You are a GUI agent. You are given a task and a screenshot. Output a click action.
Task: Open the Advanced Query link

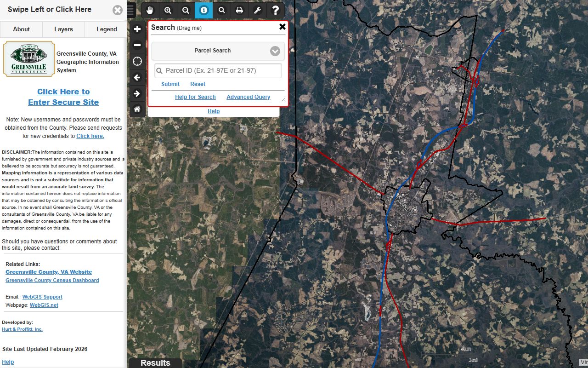[x=249, y=97]
